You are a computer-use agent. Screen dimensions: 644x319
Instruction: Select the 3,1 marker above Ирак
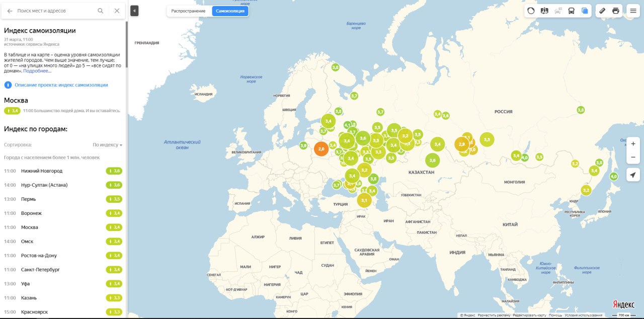364,200
